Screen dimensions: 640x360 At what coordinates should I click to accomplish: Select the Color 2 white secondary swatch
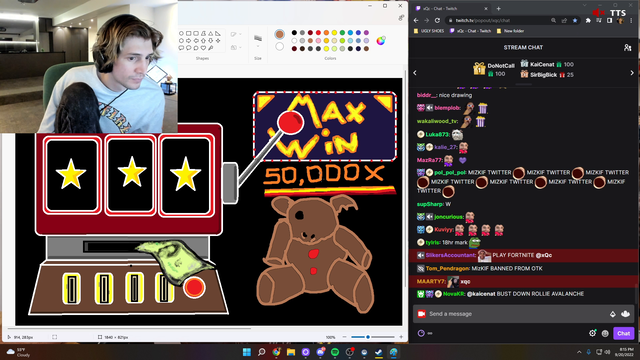[279, 46]
